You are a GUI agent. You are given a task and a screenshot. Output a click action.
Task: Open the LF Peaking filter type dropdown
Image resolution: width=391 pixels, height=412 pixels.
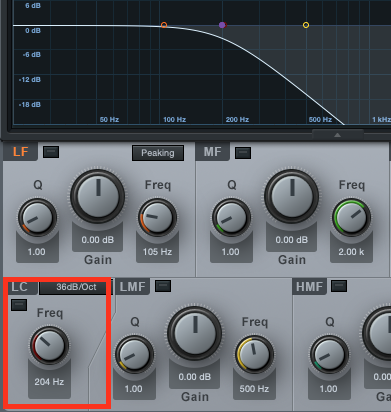158,153
